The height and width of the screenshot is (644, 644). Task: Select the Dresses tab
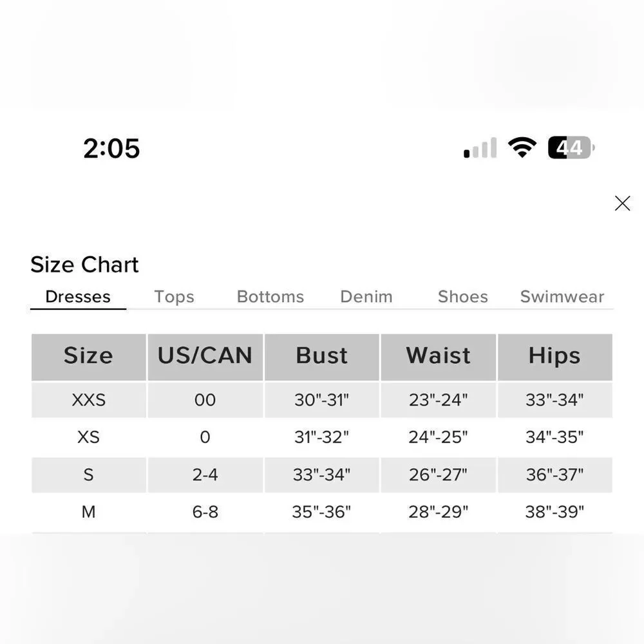pyautogui.click(x=78, y=297)
